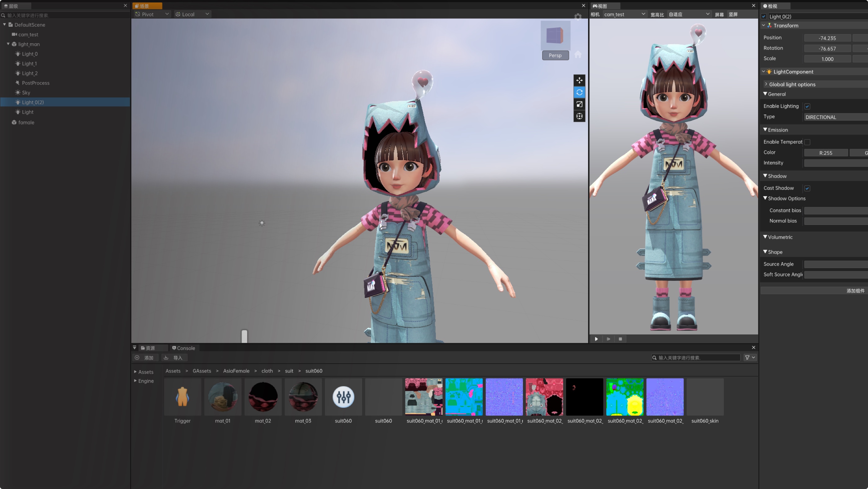Open the cam_test camera dropdown
868x489 pixels.
(624, 14)
